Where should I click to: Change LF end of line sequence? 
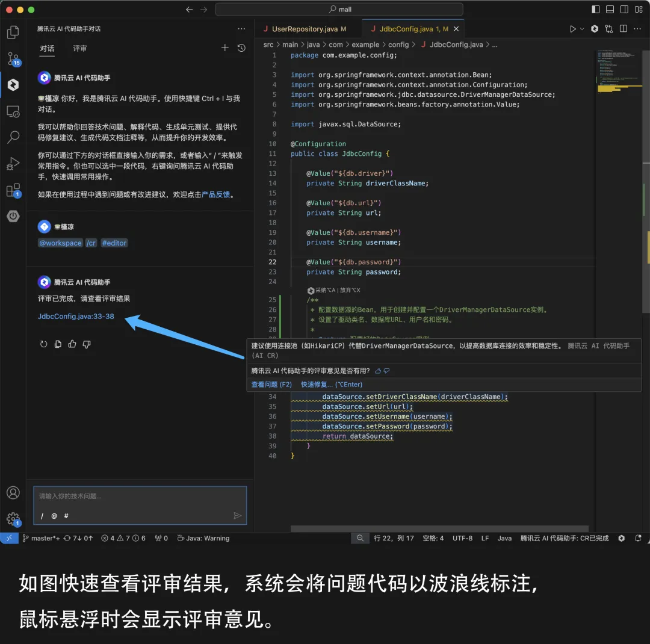coord(484,538)
